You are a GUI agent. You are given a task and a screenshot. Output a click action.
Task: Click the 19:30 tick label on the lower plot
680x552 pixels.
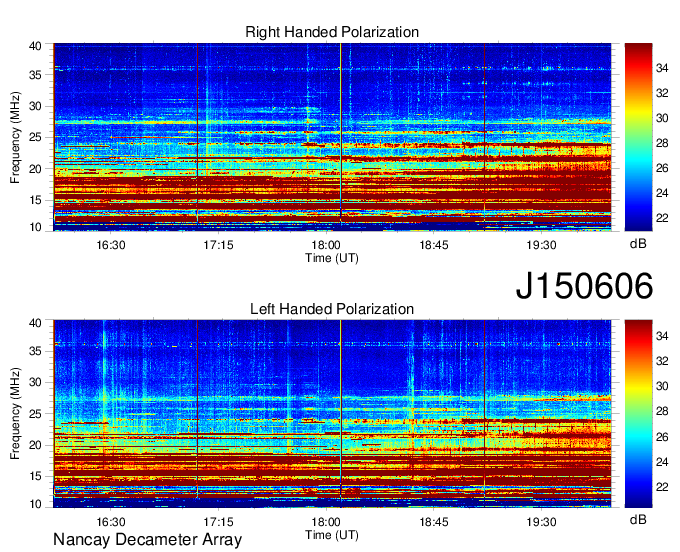541,522
